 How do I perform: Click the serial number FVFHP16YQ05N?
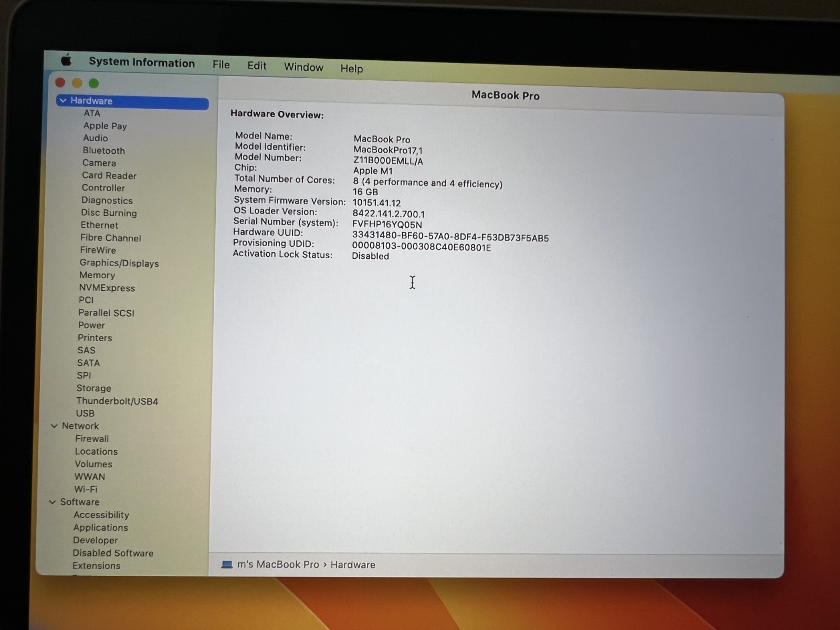pyautogui.click(x=387, y=224)
